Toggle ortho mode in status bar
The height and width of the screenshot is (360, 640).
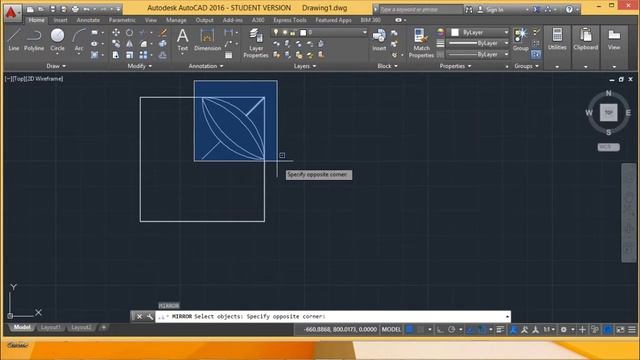(x=440, y=329)
